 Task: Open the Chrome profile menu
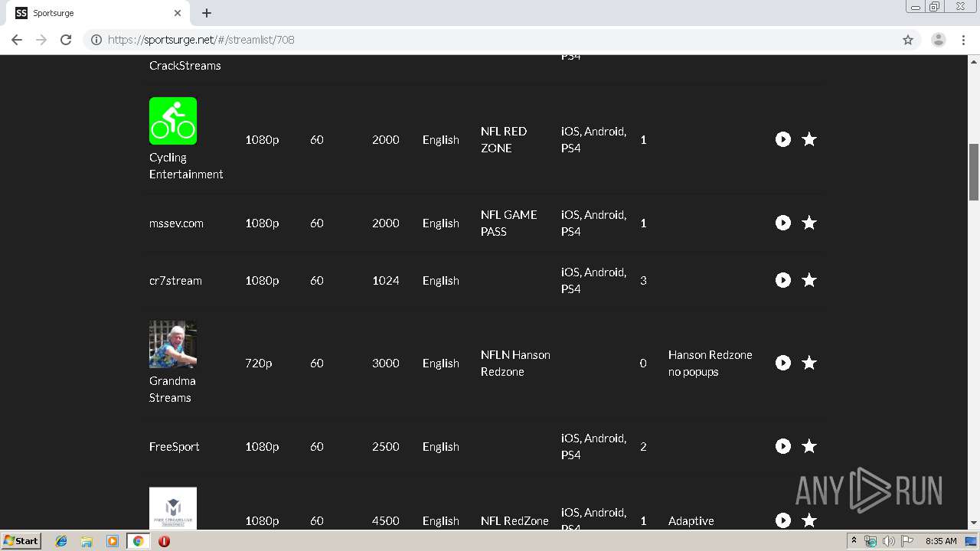pos(939,40)
